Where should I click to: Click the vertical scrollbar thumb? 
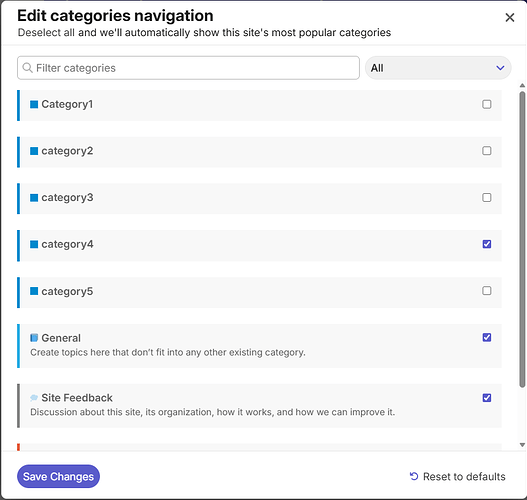click(522, 239)
